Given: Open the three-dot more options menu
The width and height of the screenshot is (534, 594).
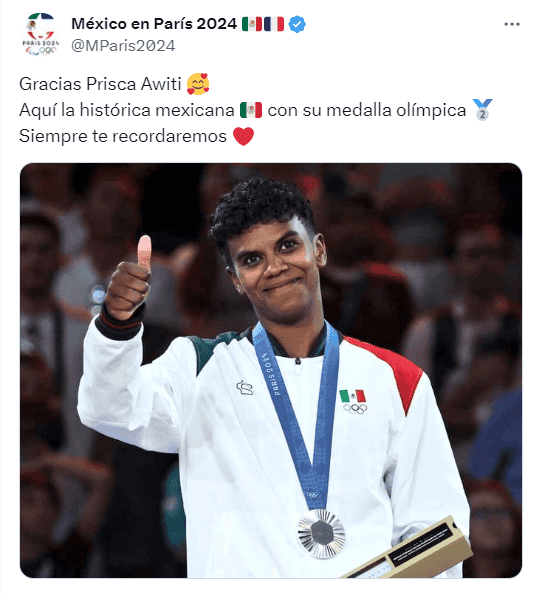Looking at the screenshot, I should (x=512, y=24).
